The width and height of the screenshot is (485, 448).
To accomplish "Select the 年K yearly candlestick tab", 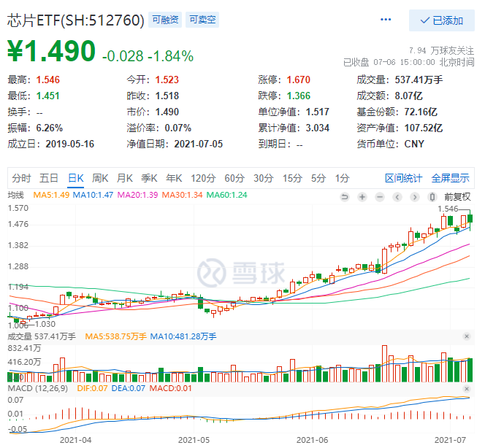I will tap(174, 178).
